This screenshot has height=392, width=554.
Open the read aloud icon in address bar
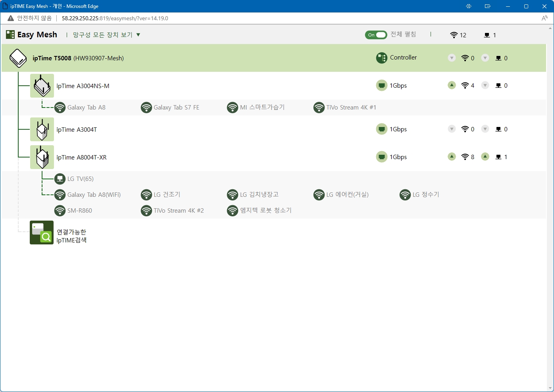tap(544, 18)
